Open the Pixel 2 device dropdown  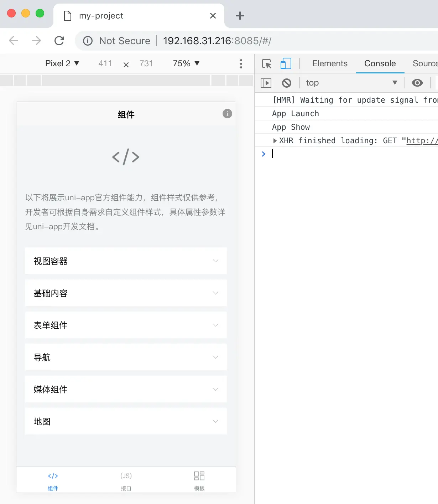tap(62, 63)
